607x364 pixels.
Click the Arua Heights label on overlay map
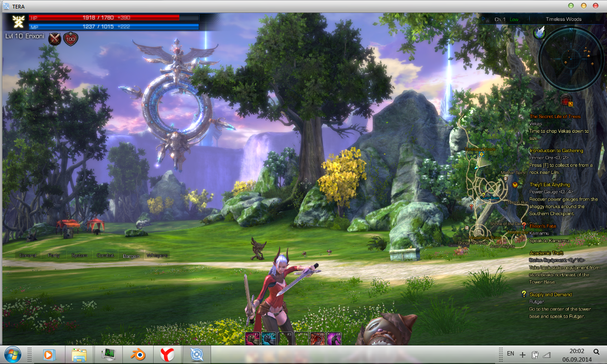(502, 246)
